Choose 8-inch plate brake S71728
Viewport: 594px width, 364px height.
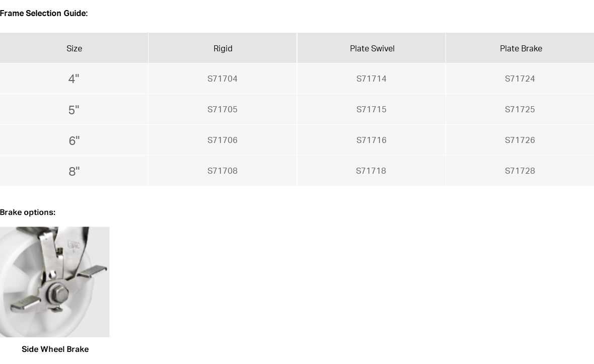(x=519, y=171)
